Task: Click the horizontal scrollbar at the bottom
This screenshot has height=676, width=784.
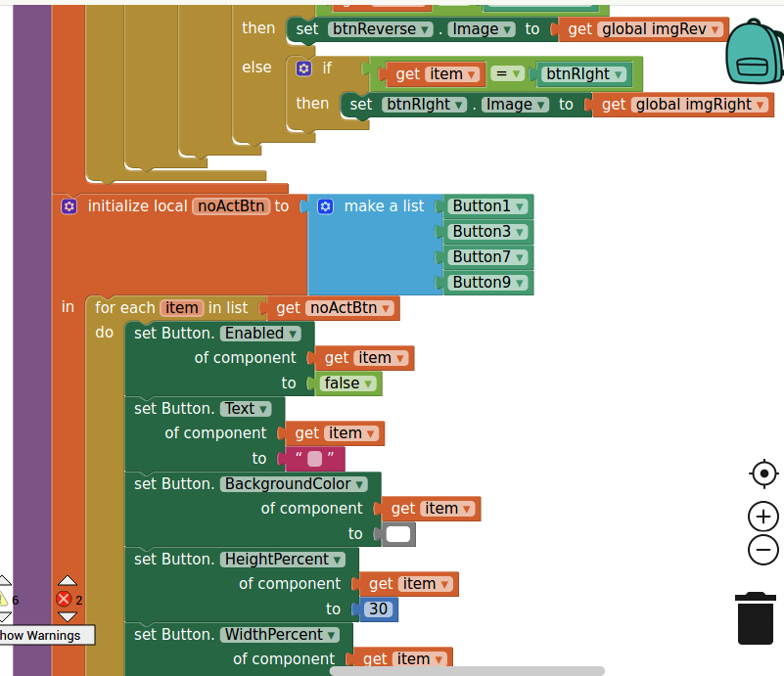Action: pyautogui.click(x=467, y=671)
